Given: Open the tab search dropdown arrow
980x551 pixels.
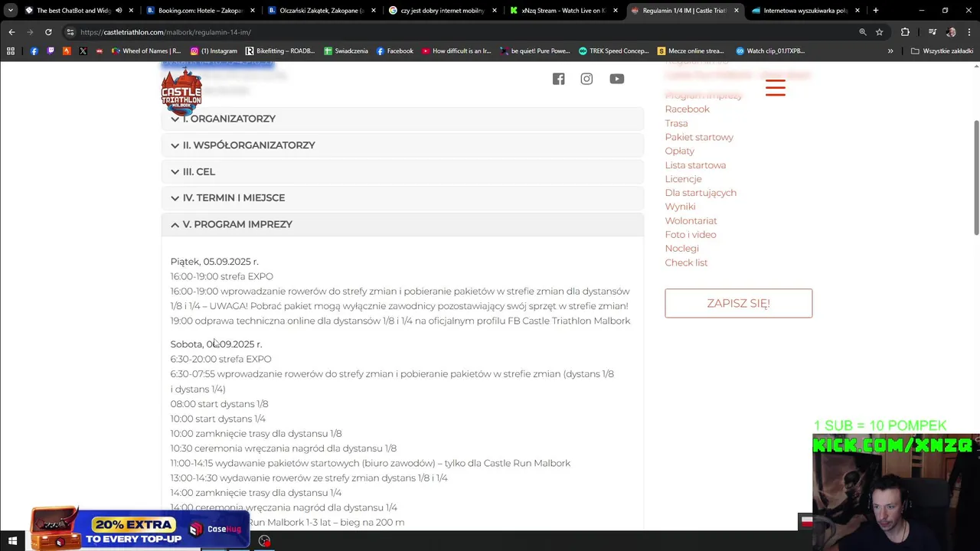Looking at the screenshot, I should point(10,11).
